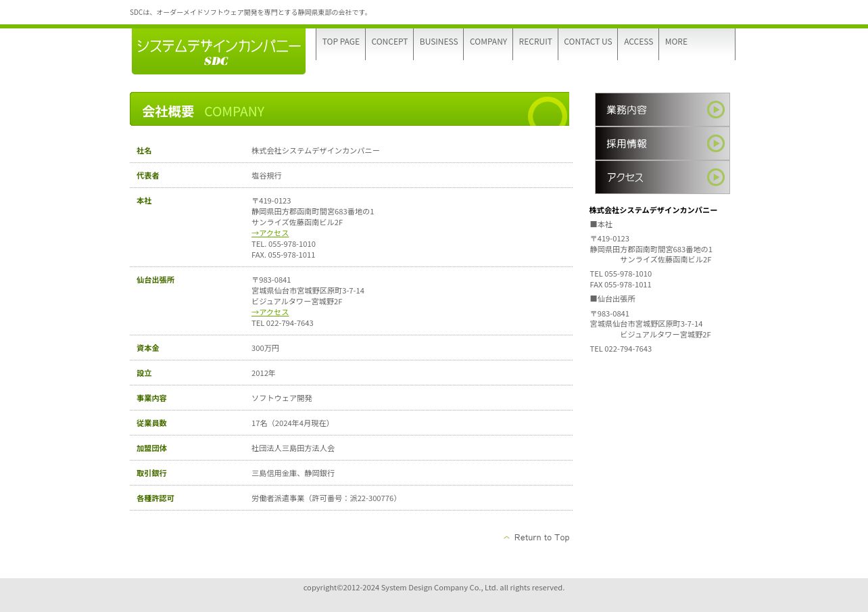Follow the →アクセス link under 本社

click(x=270, y=233)
